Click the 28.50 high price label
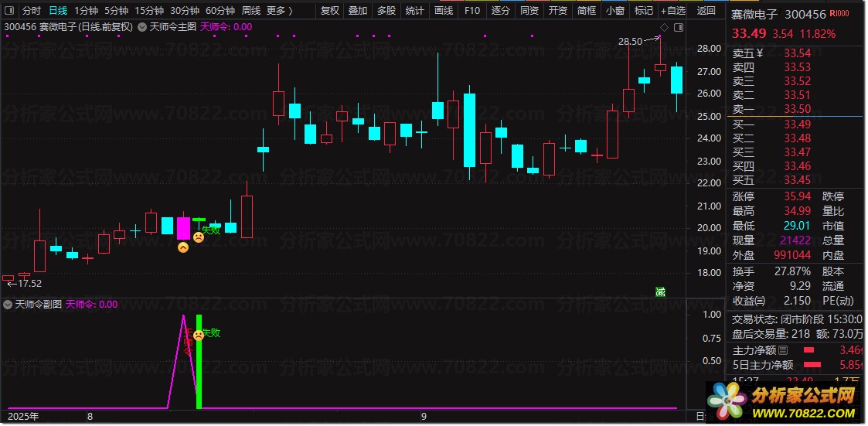The height and width of the screenshot is (426, 868). click(630, 42)
